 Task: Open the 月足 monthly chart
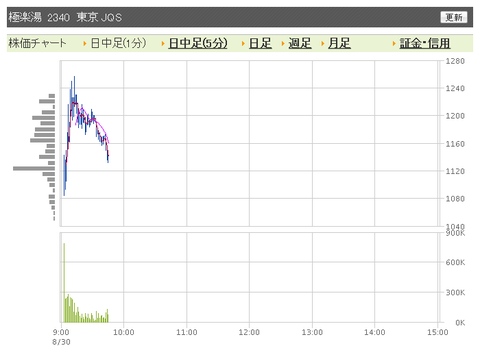click(339, 43)
